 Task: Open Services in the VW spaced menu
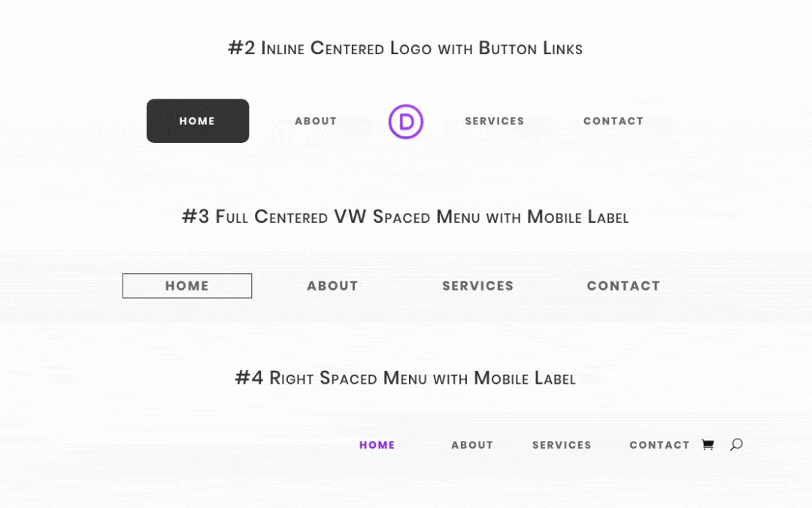[x=478, y=286]
